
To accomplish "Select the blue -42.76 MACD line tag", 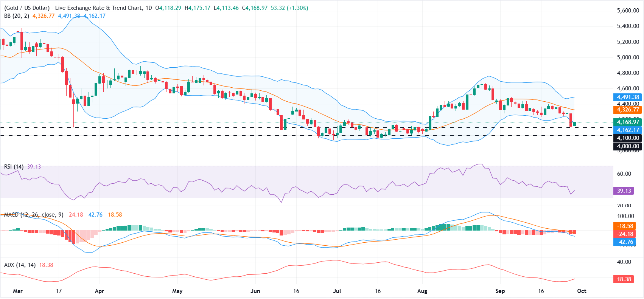I will (625, 242).
